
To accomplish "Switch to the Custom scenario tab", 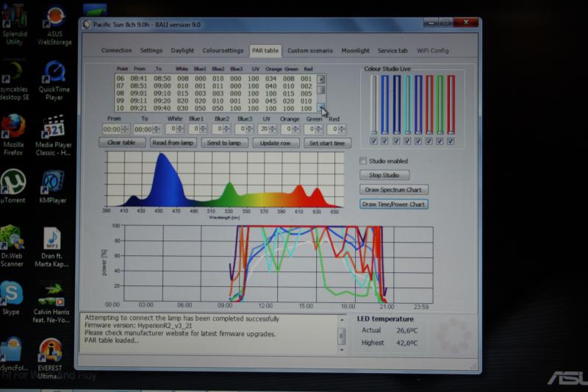I will (x=309, y=51).
